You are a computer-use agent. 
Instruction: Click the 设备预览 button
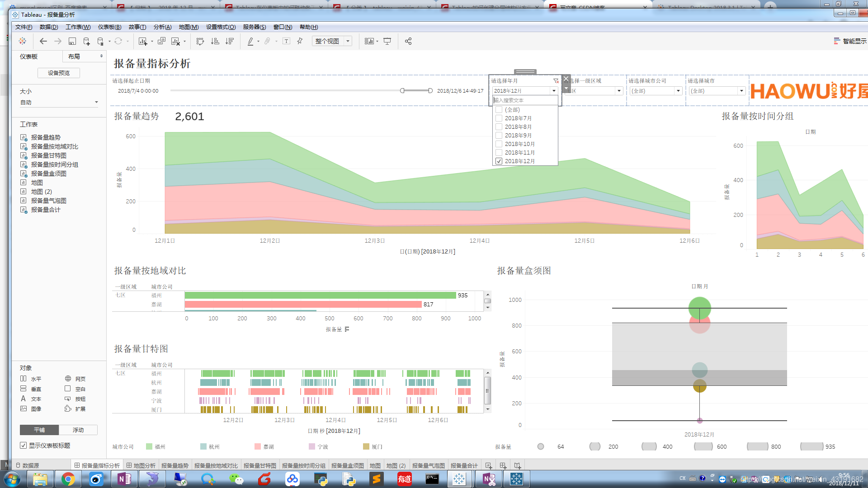[59, 73]
